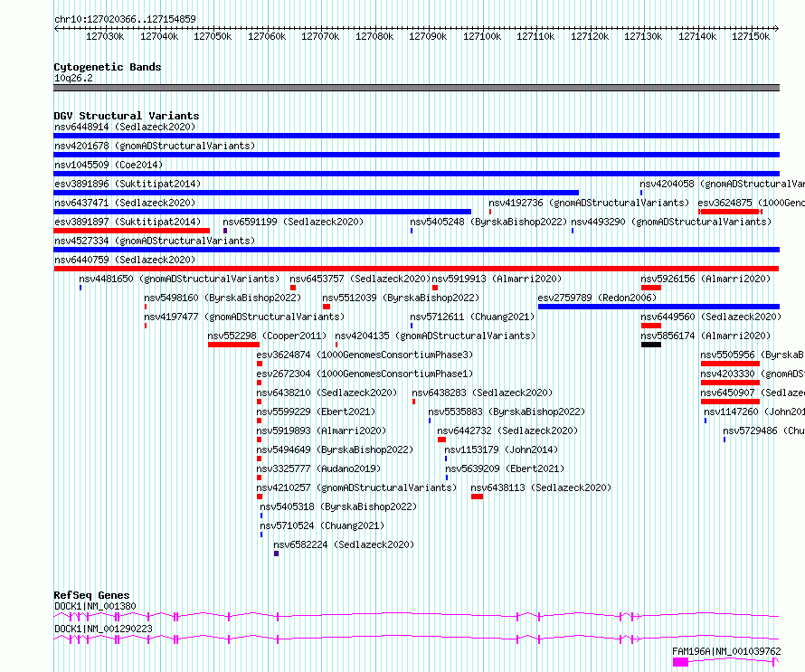The height and width of the screenshot is (672, 805).
Task: Click the nsv5405248 (ByrskaBishop2022) label
Action: 488,222
